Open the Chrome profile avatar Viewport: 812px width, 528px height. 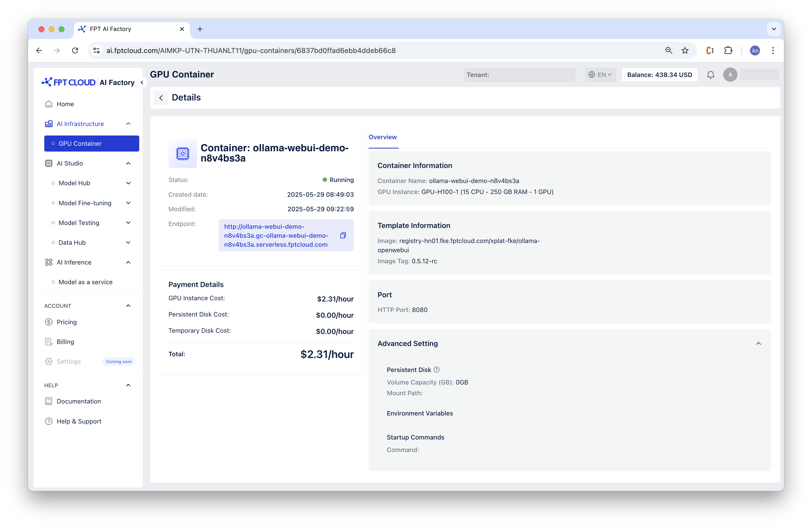click(x=755, y=50)
